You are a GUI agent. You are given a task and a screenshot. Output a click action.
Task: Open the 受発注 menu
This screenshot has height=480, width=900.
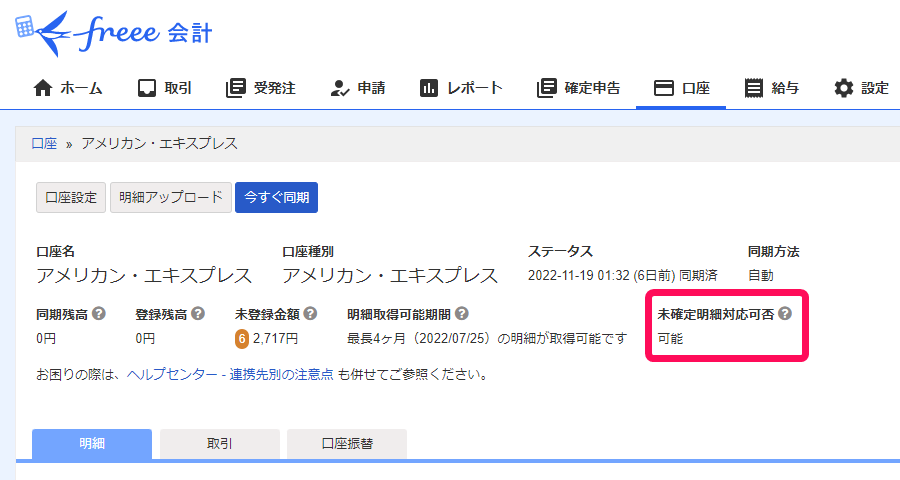coord(261,88)
